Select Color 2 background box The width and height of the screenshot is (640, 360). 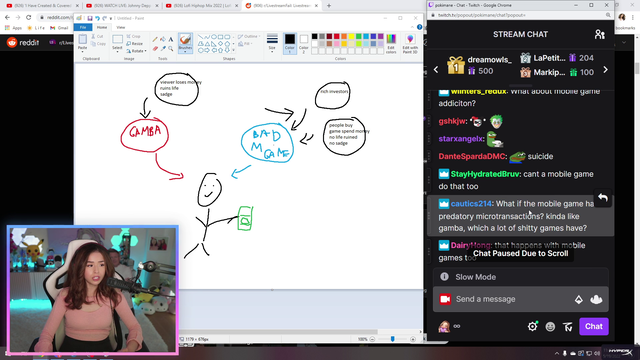coord(304,44)
